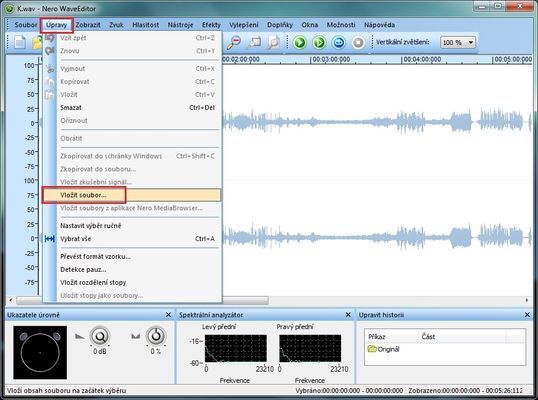
Task: Click the Příkaz column header
Action: tap(377, 337)
